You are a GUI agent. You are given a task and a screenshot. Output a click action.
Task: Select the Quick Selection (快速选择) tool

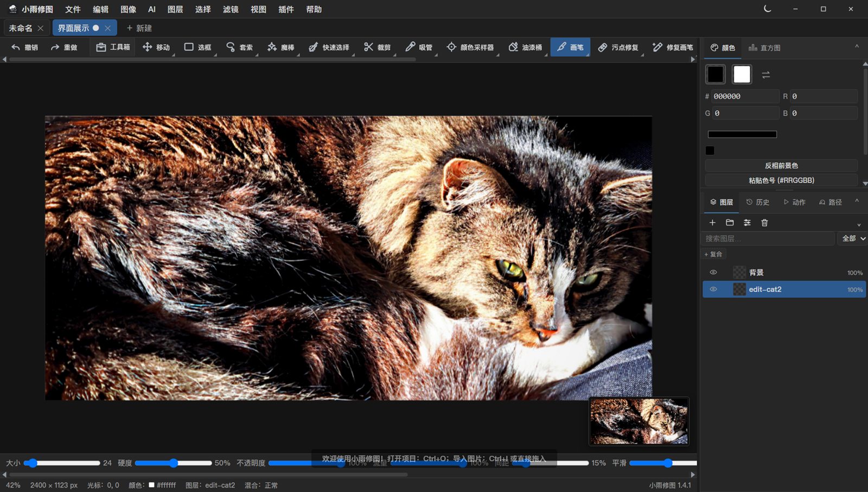click(329, 47)
